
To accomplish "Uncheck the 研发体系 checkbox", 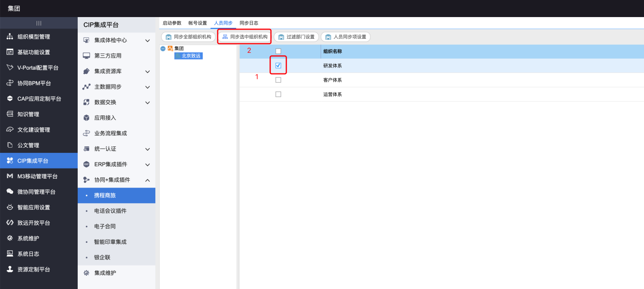I will tap(278, 66).
